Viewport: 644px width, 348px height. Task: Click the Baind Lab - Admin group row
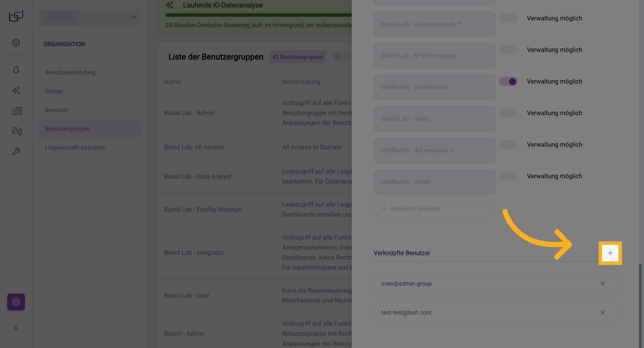(x=189, y=113)
